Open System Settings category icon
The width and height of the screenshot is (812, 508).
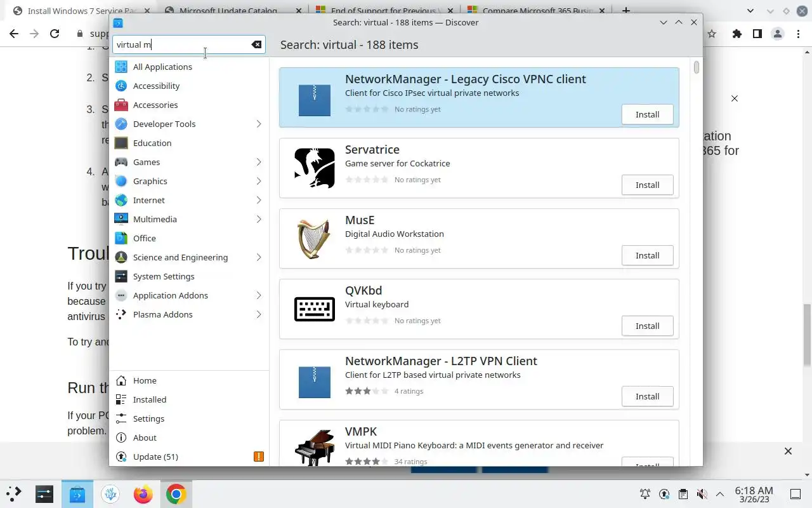point(121,276)
